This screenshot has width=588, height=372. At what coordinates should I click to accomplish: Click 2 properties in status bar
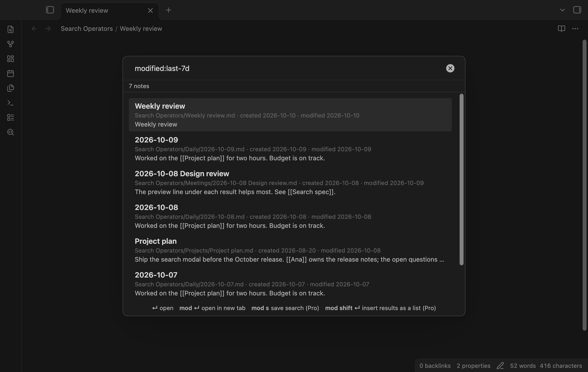[473, 366]
